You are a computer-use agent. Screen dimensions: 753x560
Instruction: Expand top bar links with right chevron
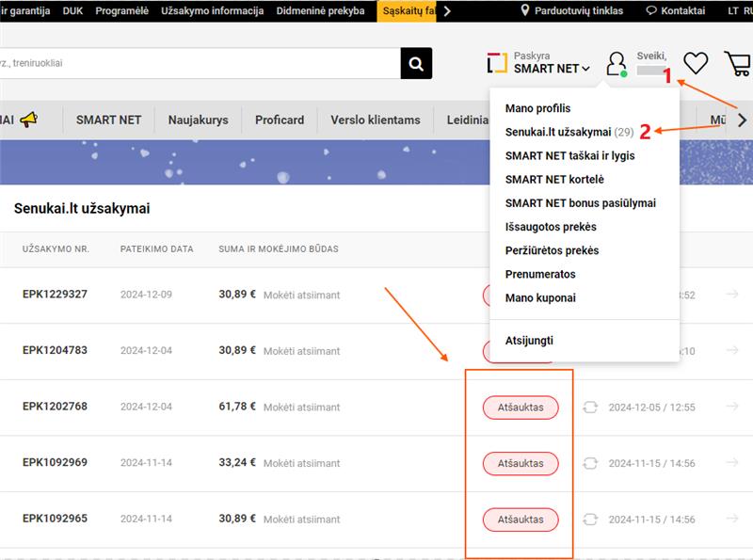pyautogui.click(x=447, y=10)
